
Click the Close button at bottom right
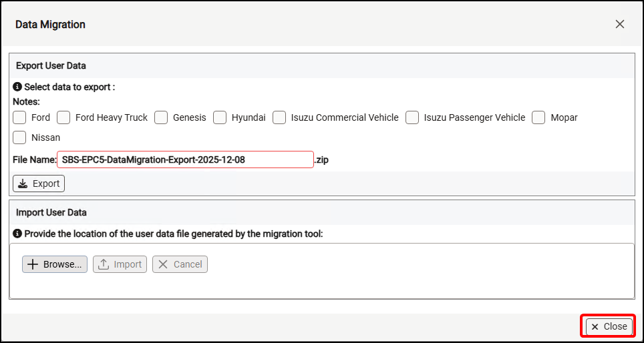609,326
